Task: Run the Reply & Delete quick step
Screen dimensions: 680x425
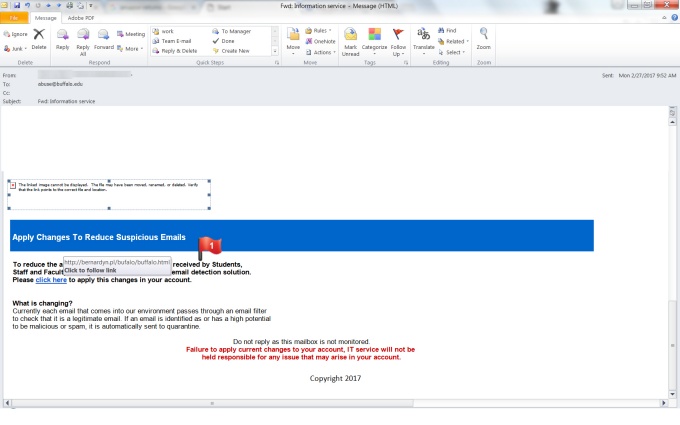Action: click(x=175, y=51)
